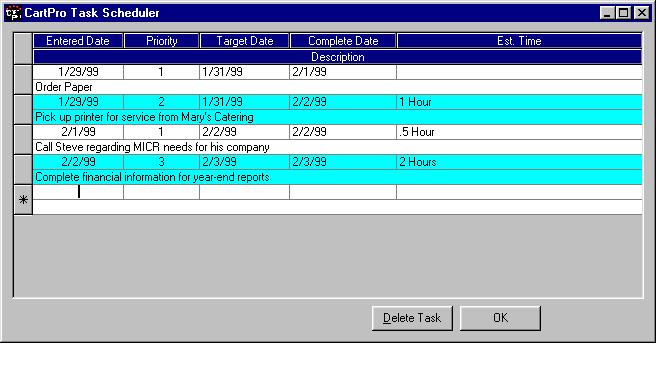Click the empty Target Date field in new row
Image resolution: width=656 pixels, height=384 pixels.
(x=244, y=192)
